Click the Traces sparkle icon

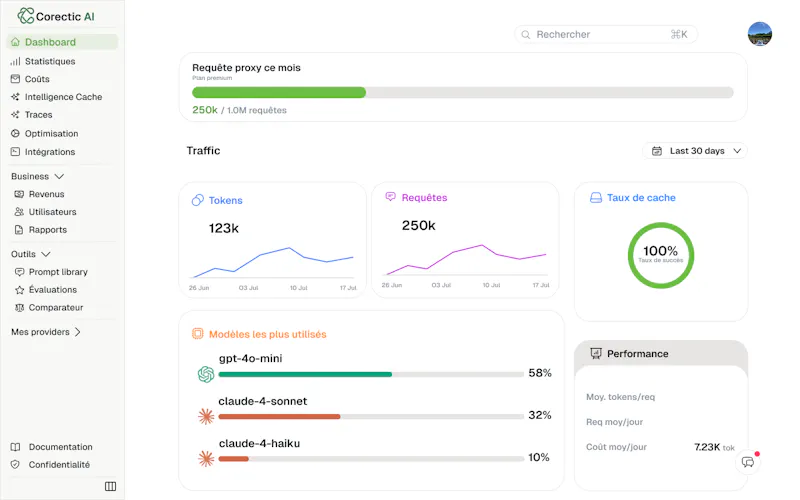click(x=15, y=115)
